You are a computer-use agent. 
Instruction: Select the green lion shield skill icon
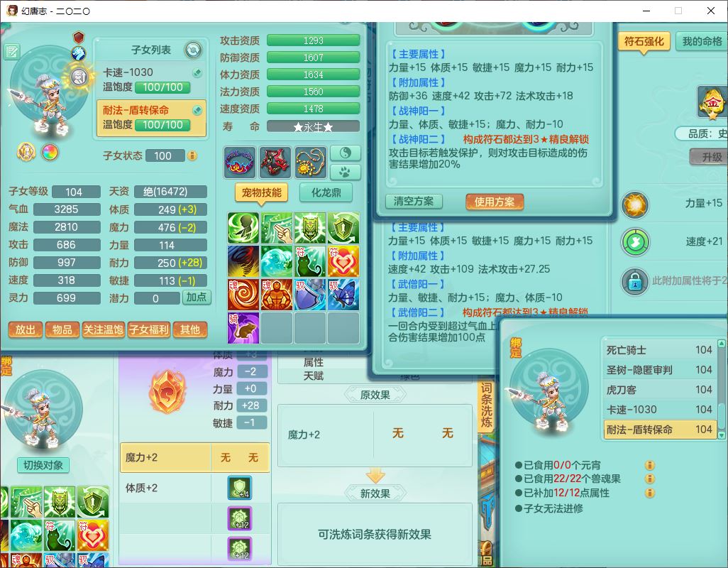click(309, 228)
